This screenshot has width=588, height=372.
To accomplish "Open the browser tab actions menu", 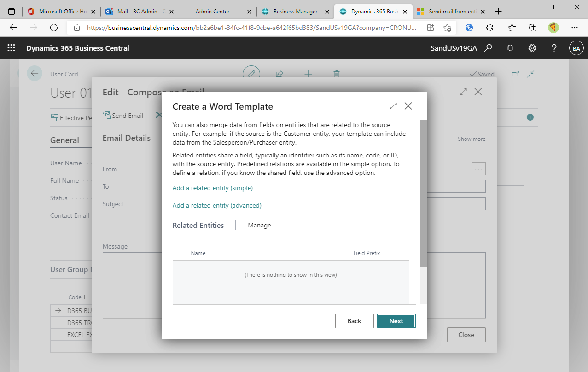I will [12, 12].
